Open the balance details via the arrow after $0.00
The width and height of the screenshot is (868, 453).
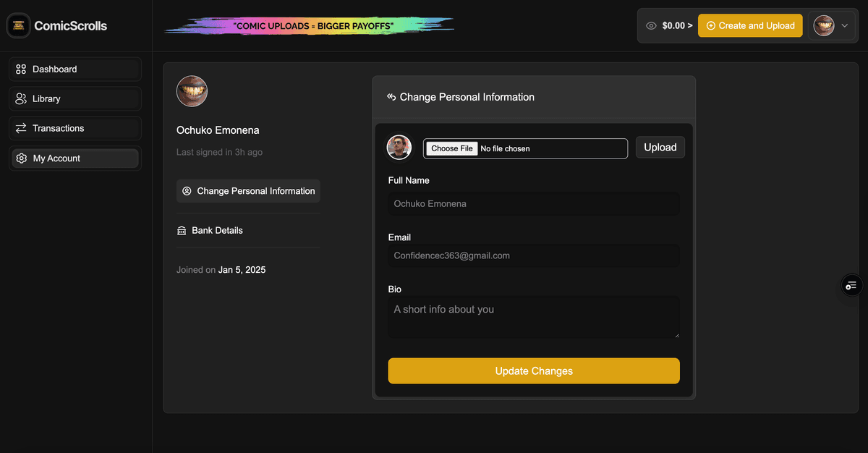[x=689, y=25]
